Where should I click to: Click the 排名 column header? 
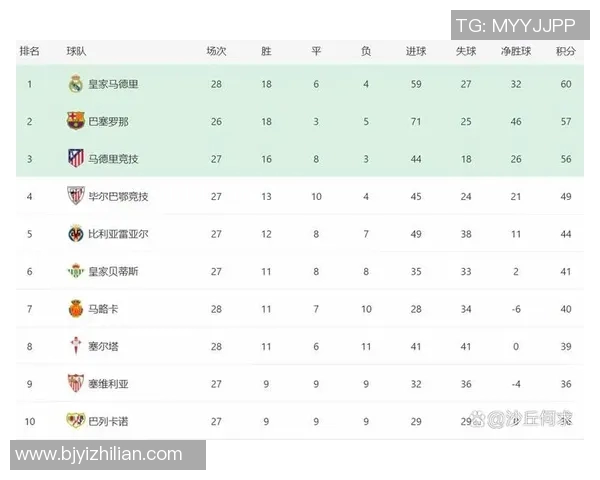30,51
